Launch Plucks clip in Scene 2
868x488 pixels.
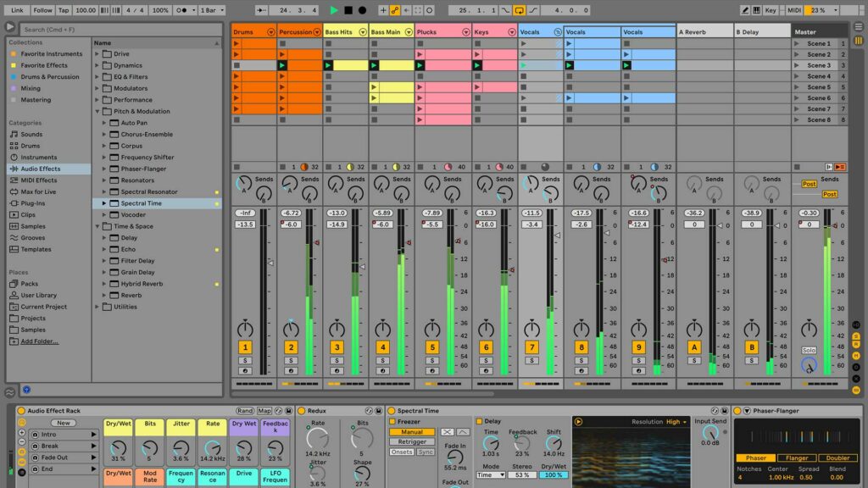click(420, 54)
